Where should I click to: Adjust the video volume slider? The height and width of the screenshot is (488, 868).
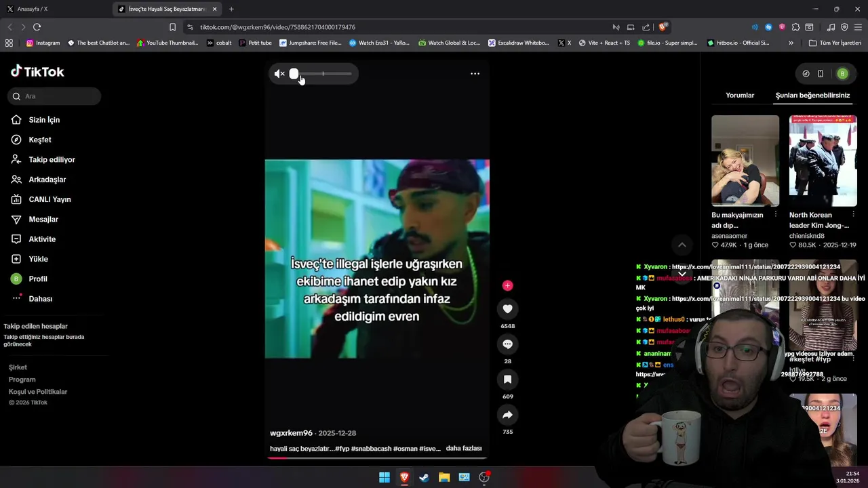pos(322,74)
